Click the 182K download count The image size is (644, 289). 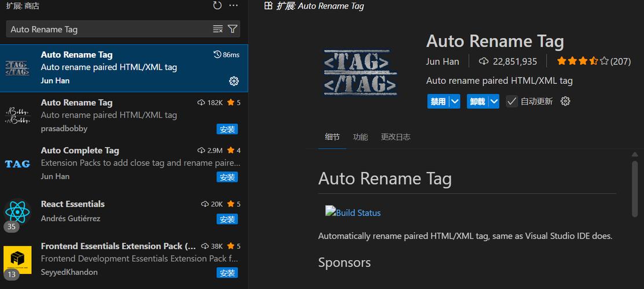(210, 103)
